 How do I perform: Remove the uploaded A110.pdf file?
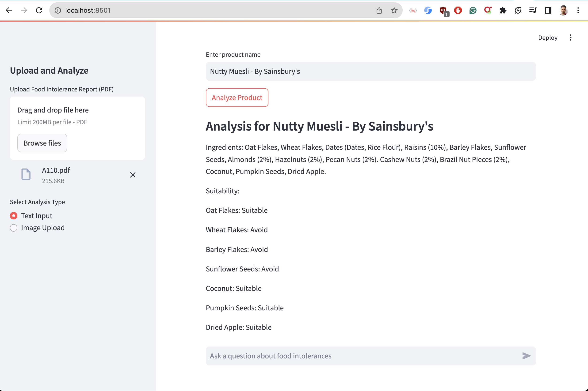tap(133, 175)
